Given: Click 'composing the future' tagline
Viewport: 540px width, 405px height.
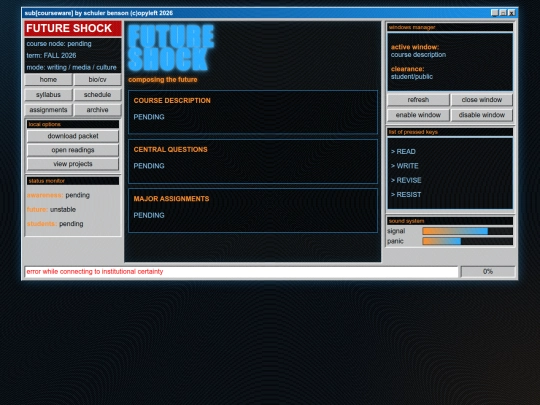Looking at the screenshot, I should 163,80.
